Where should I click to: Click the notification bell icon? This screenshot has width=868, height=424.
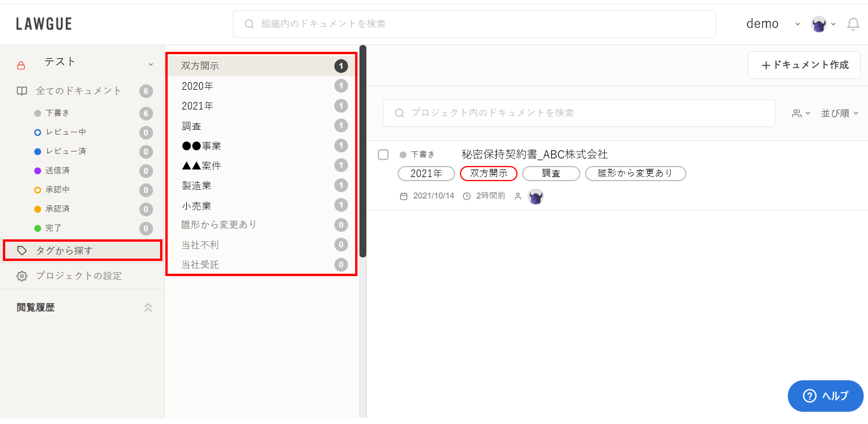(x=853, y=24)
